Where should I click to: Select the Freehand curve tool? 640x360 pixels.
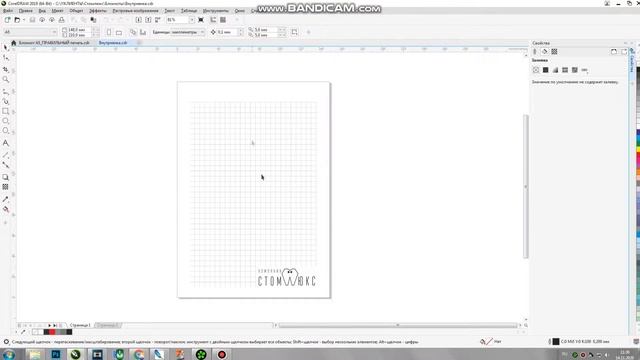tap(6, 92)
